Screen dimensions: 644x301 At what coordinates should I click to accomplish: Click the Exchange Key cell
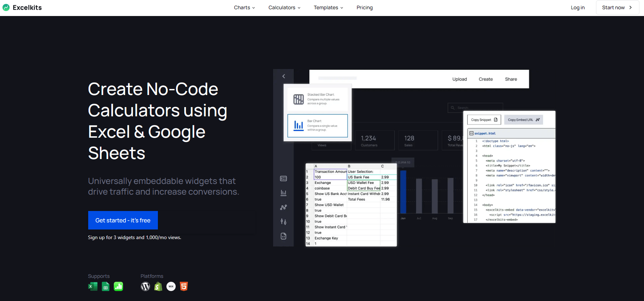(x=330, y=238)
